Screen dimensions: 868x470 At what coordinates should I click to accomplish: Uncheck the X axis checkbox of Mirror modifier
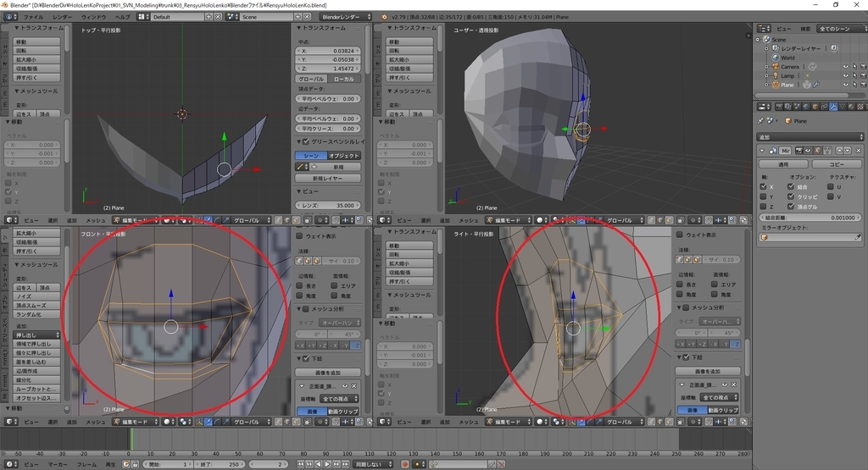coord(763,187)
